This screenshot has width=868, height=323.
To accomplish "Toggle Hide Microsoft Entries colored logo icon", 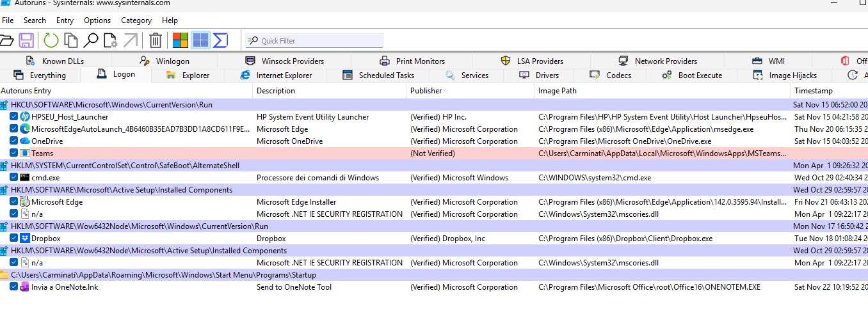I will tap(181, 41).
